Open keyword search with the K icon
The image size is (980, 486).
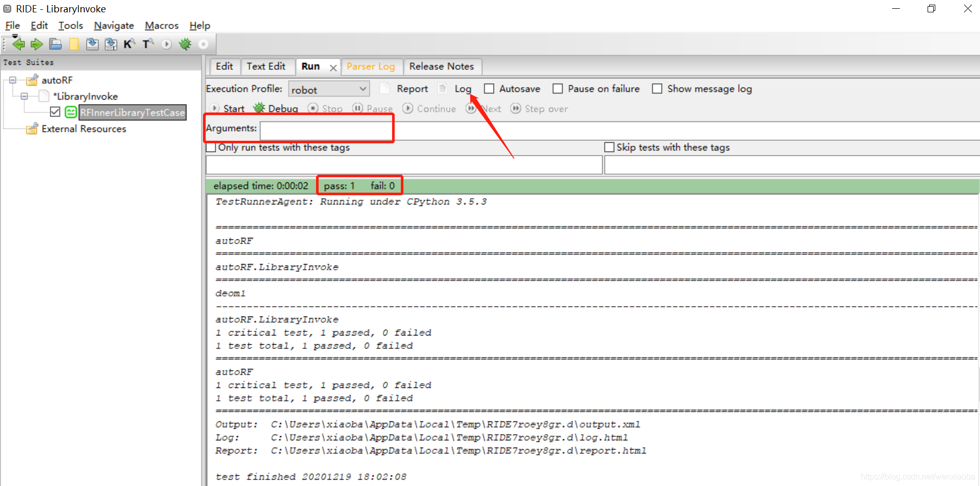click(130, 44)
